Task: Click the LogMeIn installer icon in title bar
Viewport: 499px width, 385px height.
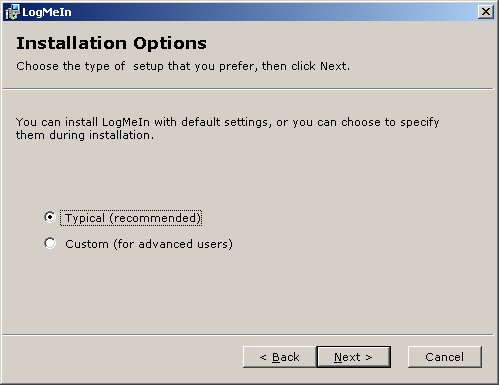Action: tap(12, 12)
